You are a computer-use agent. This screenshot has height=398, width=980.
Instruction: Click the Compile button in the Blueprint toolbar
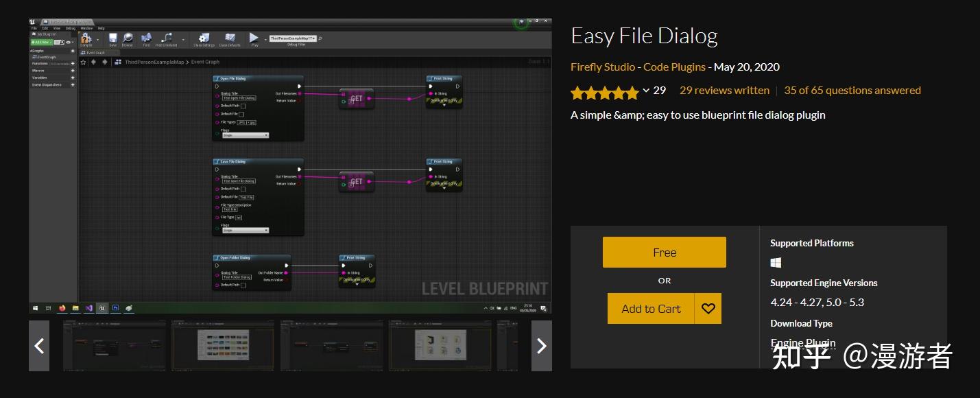pos(86,38)
